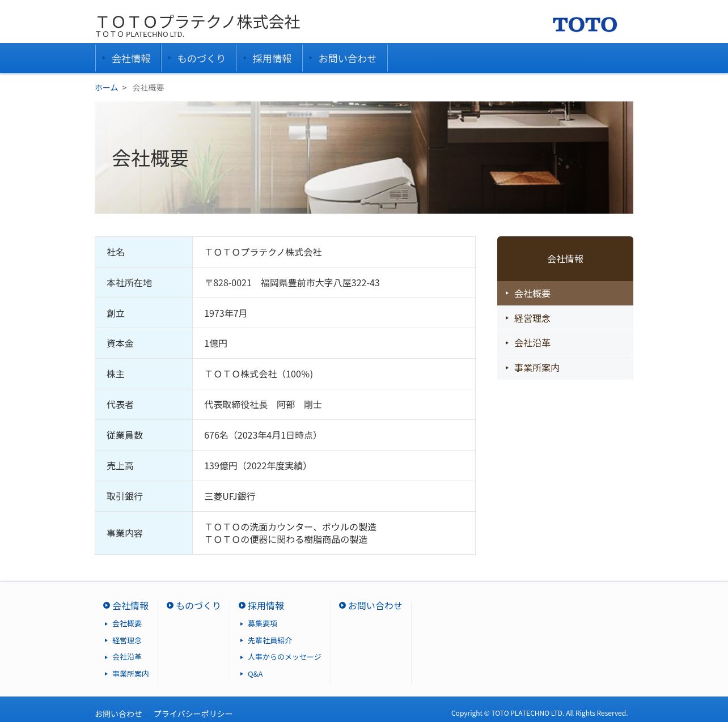Image resolution: width=728 pixels, height=722 pixels.
Task: Open footer 会社概要 link
Action: (127, 623)
